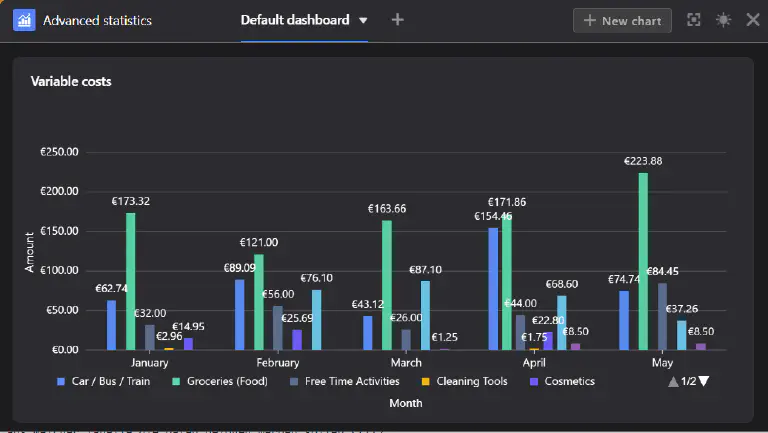768x433 pixels.
Task: Select the March light-blue bar labeled €87.10
Action: point(425,315)
